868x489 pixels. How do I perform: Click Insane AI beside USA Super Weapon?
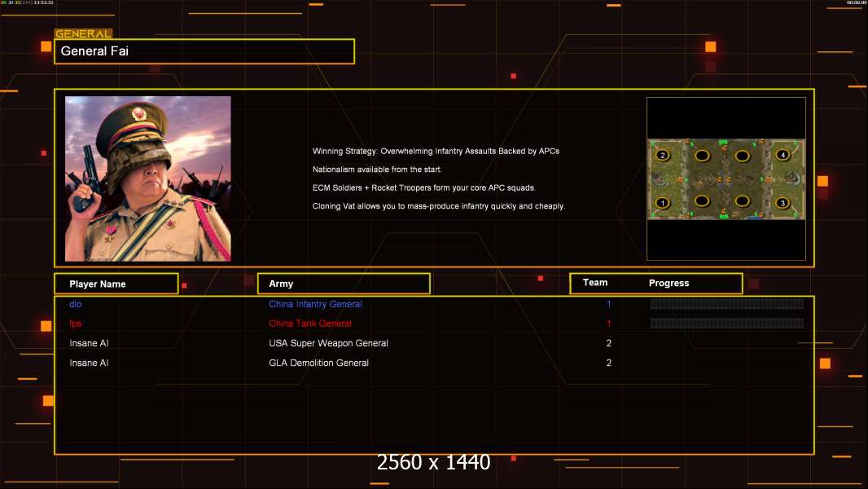pyautogui.click(x=89, y=343)
